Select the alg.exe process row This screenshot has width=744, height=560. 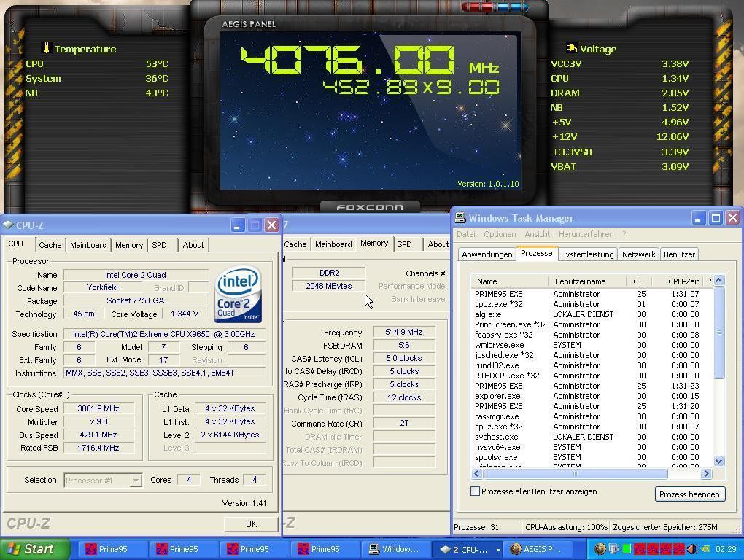pyautogui.click(x=592, y=314)
